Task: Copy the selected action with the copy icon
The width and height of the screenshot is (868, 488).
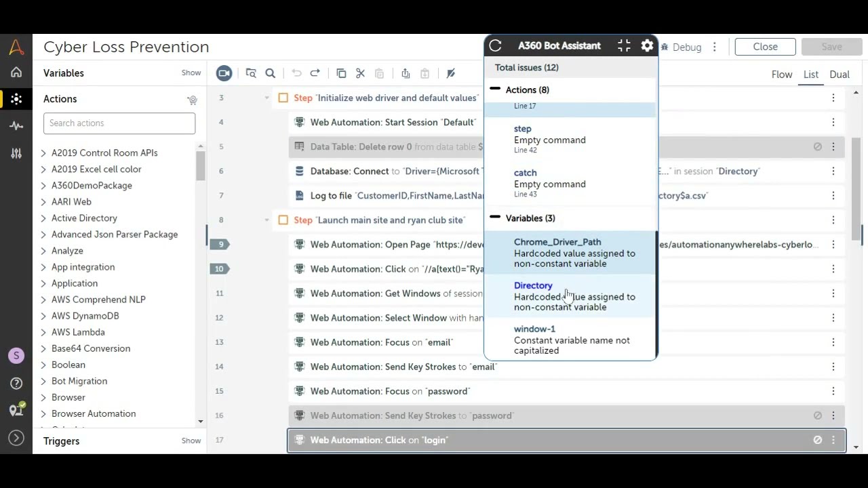Action: tap(341, 73)
